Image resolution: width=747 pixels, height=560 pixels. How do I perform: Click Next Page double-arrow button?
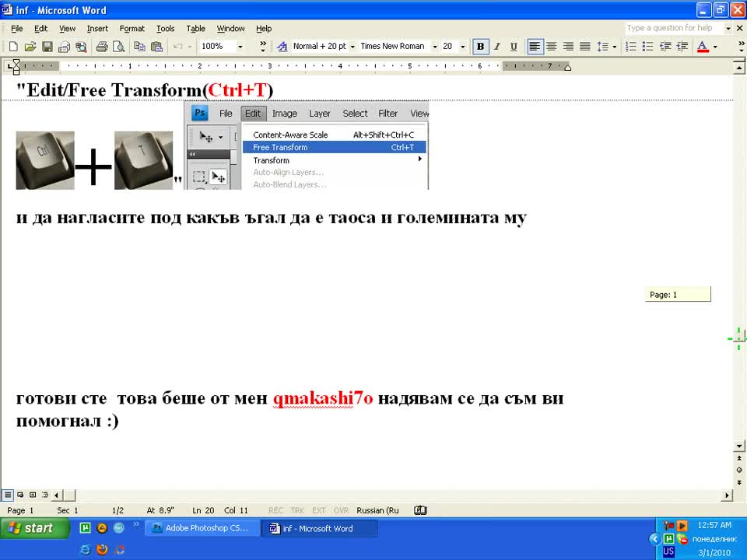pyautogui.click(x=739, y=482)
